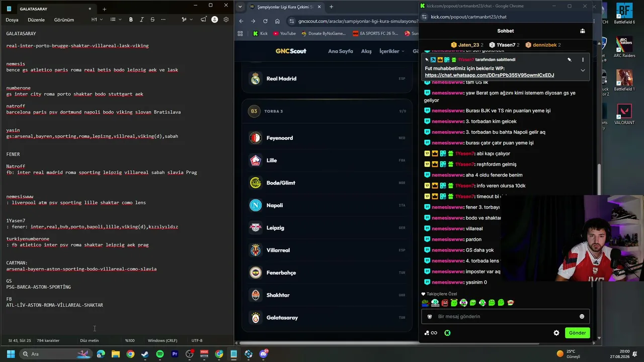This screenshot has height=362, width=644.
Task: Open Discord from the taskbar
Action: click(x=263, y=354)
